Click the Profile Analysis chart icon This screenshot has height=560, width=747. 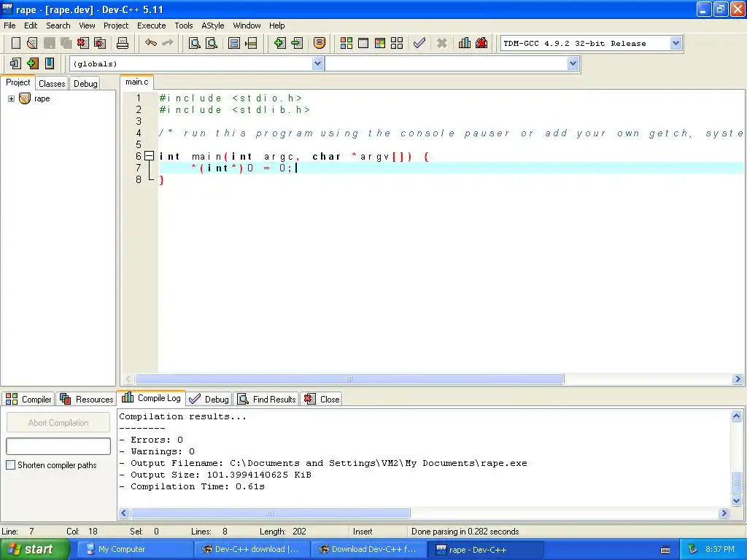pos(465,43)
